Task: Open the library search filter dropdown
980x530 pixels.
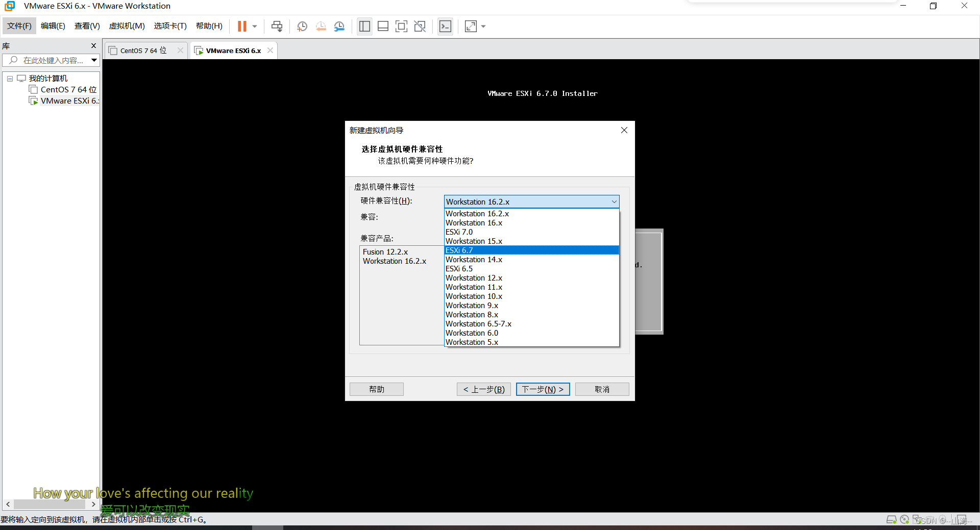Action: click(x=94, y=60)
